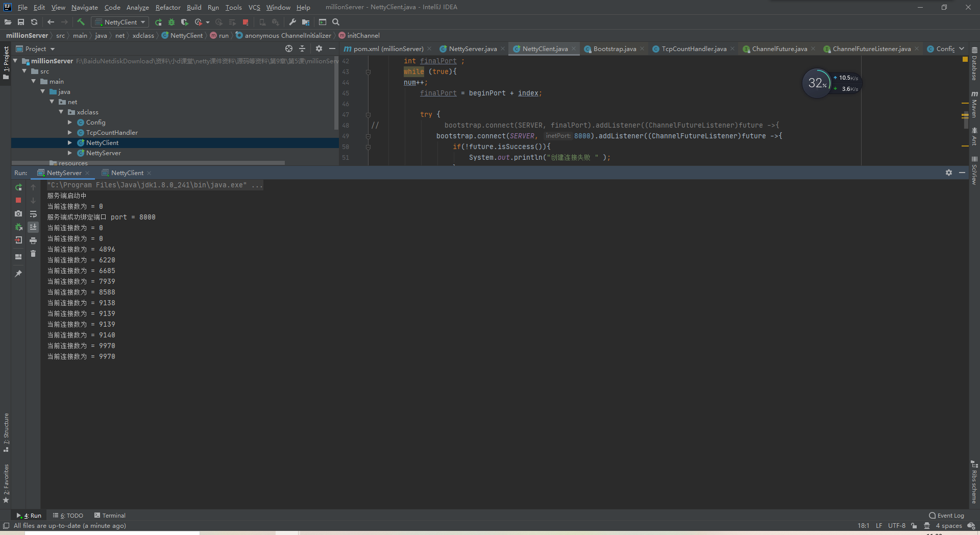
Task: Toggle pin tab in Run panel
Action: point(18,274)
